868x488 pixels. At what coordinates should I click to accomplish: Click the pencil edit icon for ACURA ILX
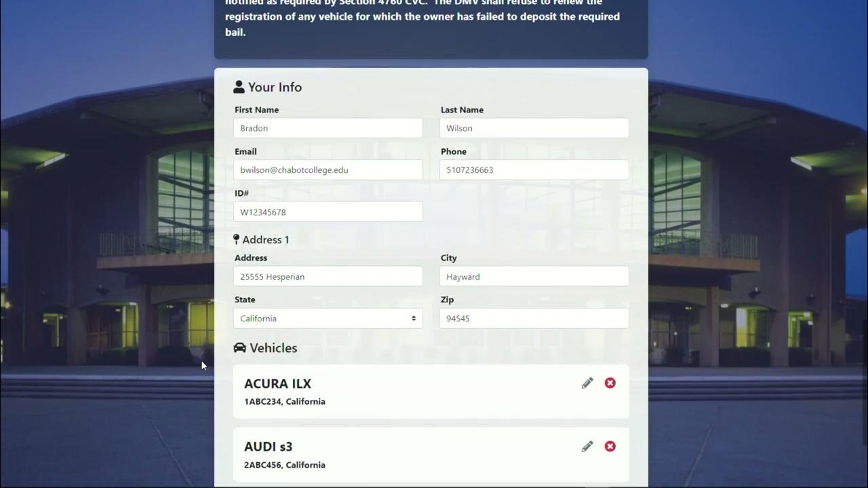tap(587, 383)
